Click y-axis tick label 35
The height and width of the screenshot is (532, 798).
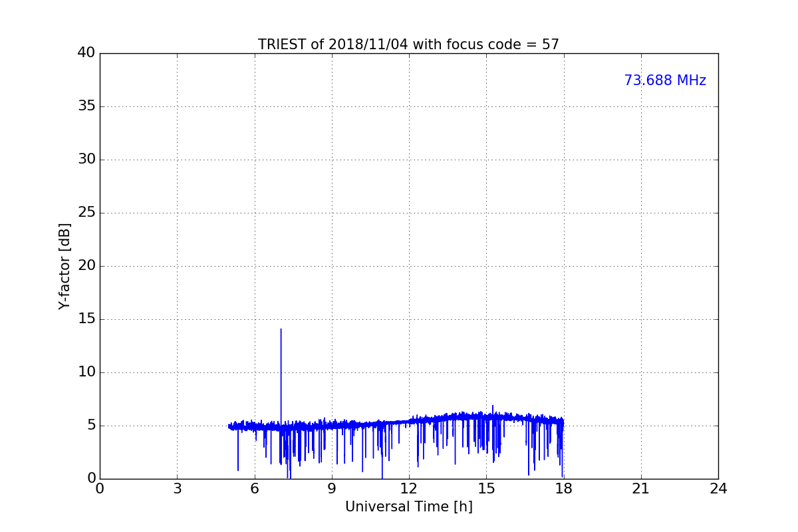pos(86,106)
